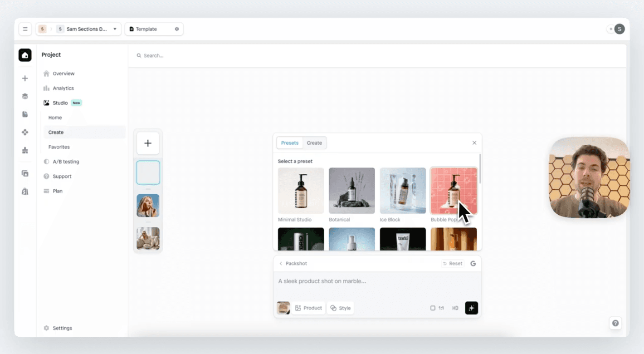Select the blue background bottle preset
This screenshot has width=644, height=354.
click(352, 239)
